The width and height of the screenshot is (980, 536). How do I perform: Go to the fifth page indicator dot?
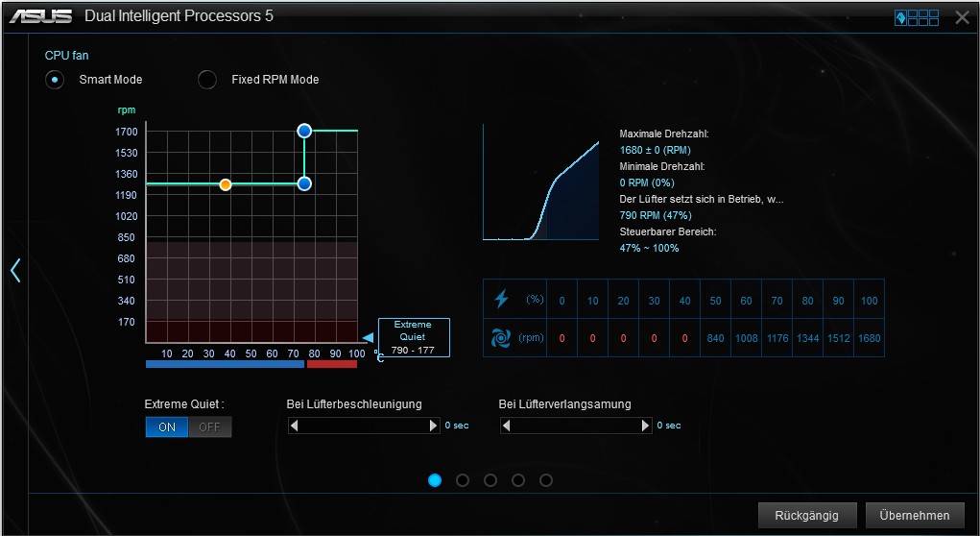(x=546, y=480)
